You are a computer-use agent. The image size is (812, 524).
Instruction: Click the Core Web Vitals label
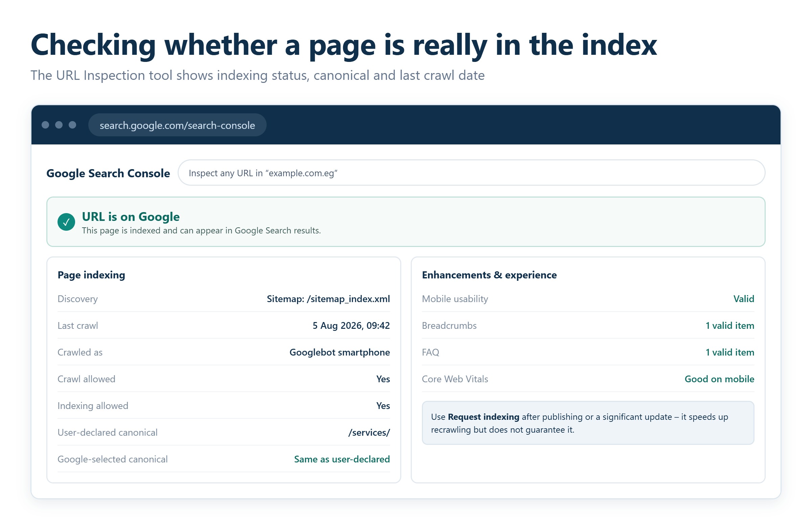coord(455,379)
